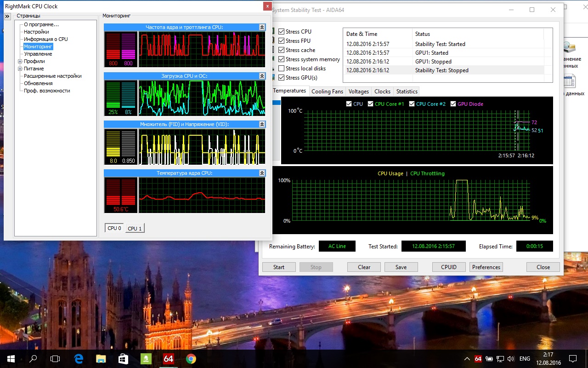
Task: Open the Statistics tab
Action: [x=407, y=91]
